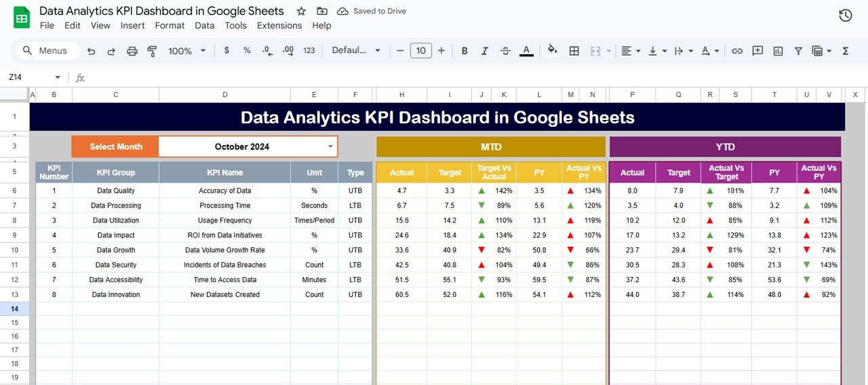Toggle bold formatting
868x385 pixels.
465,51
